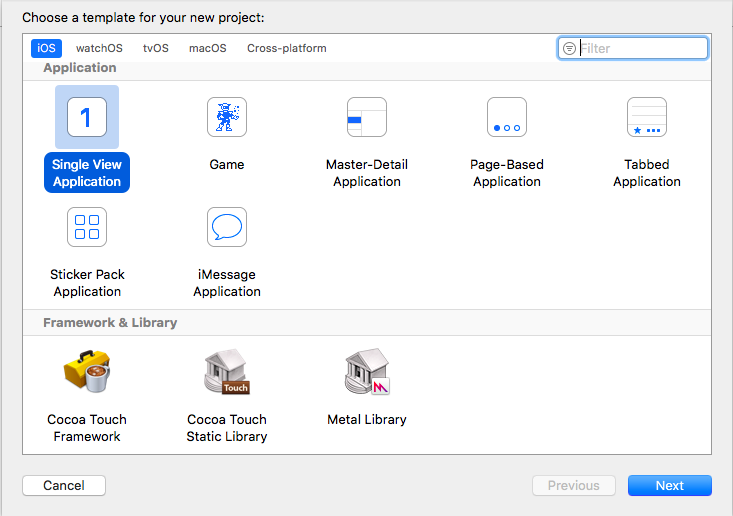Pick the iMessage Application speech bubble icon

(227, 227)
